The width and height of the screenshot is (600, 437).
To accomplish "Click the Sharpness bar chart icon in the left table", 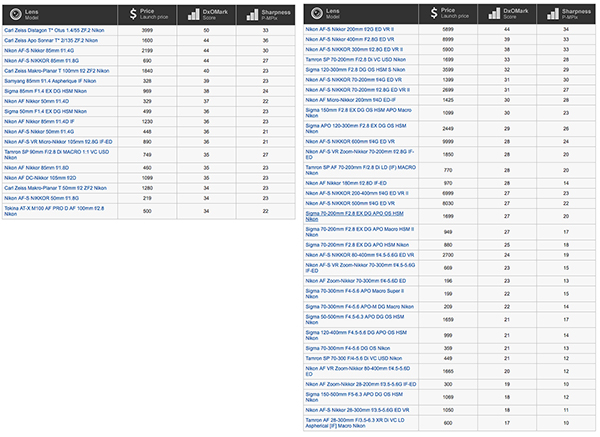I will coord(252,15).
